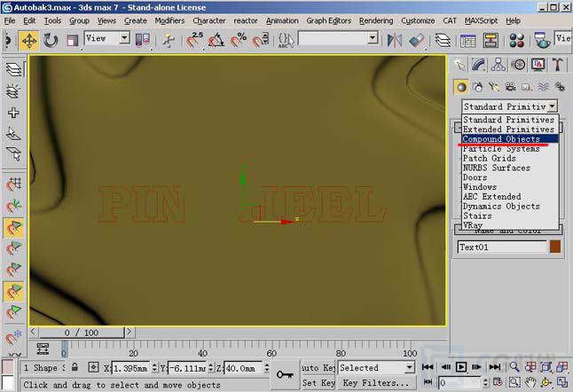
Task: Open Curve Editor icon
Action: pos(468,40)
